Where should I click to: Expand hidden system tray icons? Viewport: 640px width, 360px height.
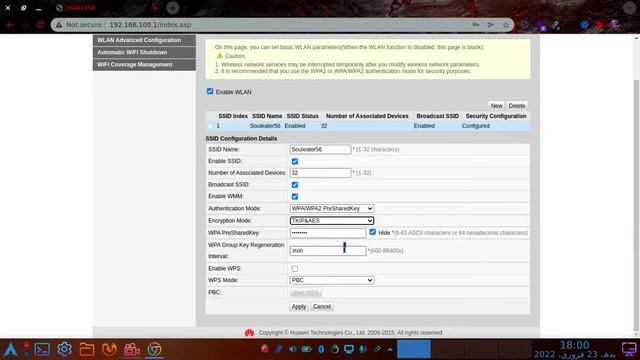coord(390,349)
